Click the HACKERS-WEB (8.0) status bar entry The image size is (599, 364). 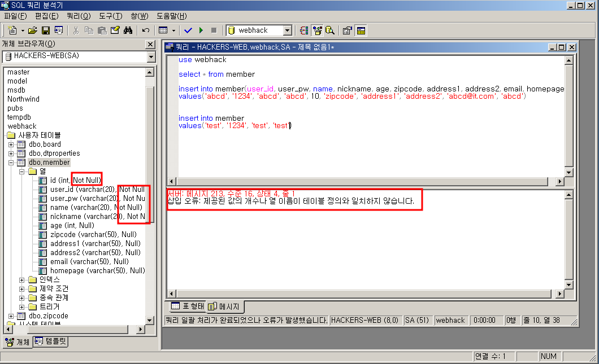click(364, 321)
